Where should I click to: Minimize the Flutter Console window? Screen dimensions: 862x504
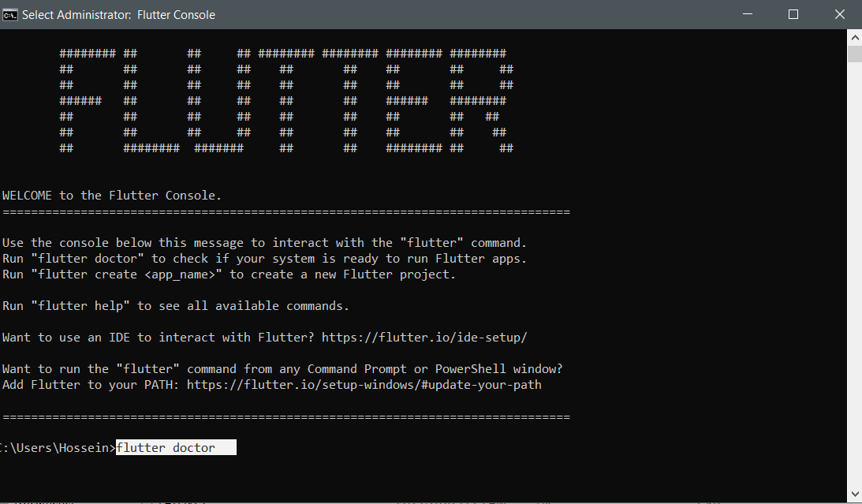(x=747, y=14)
